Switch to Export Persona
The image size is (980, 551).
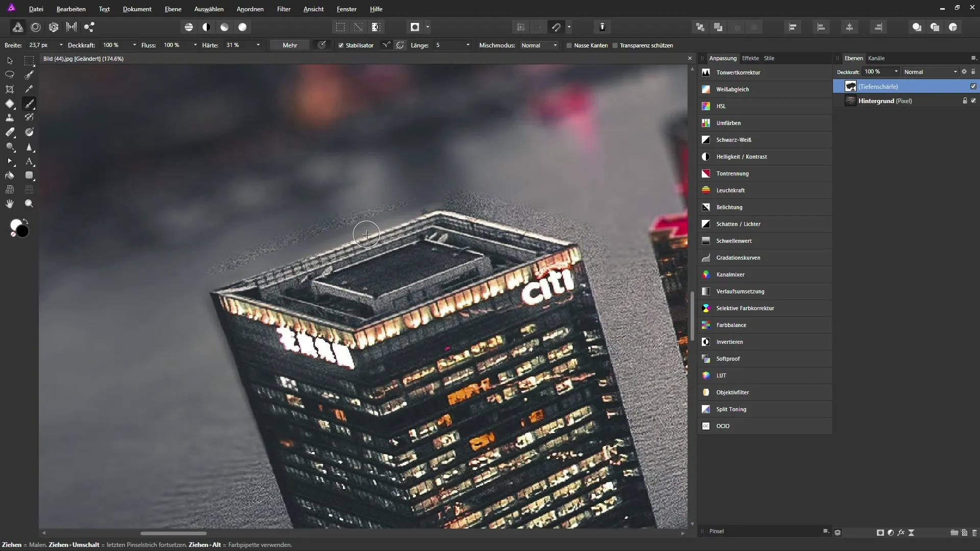(x=89, y=27)
